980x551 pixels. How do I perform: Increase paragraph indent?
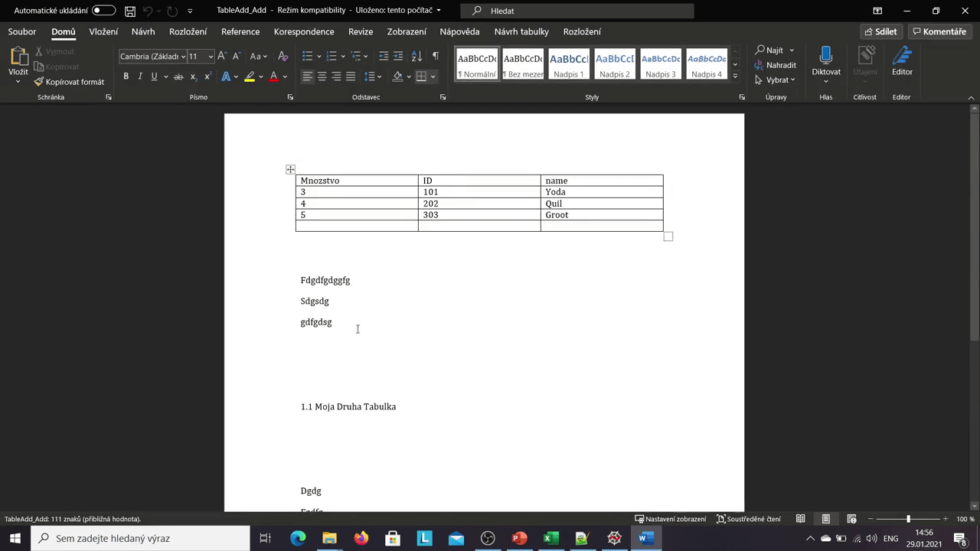pyautogui.click(x=399, y=56)
